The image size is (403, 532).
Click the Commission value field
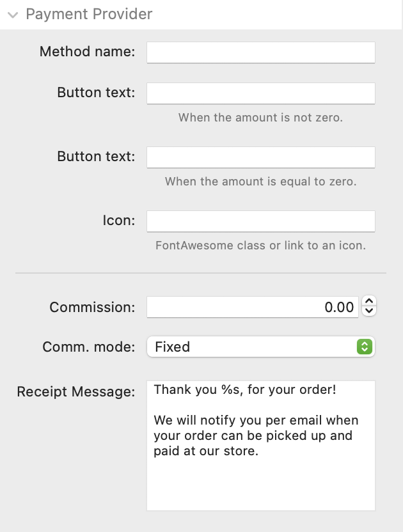tap(253, 307)
